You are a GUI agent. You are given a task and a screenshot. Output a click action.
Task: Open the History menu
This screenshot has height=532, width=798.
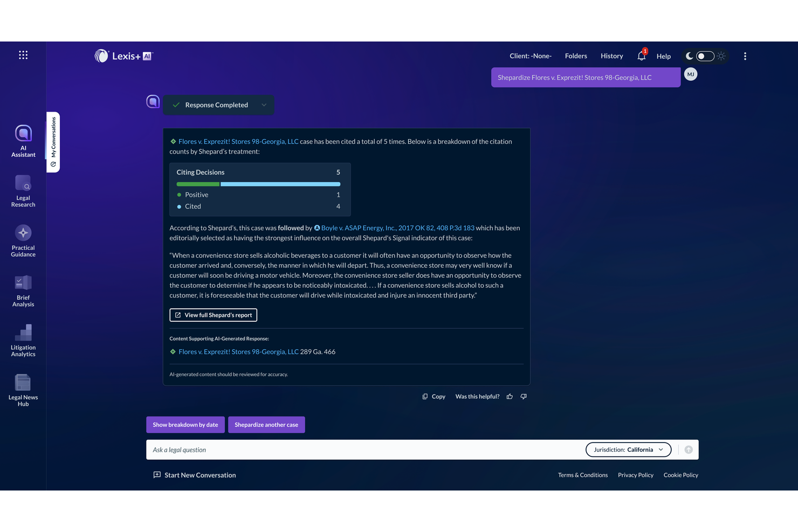click(611, 56)
